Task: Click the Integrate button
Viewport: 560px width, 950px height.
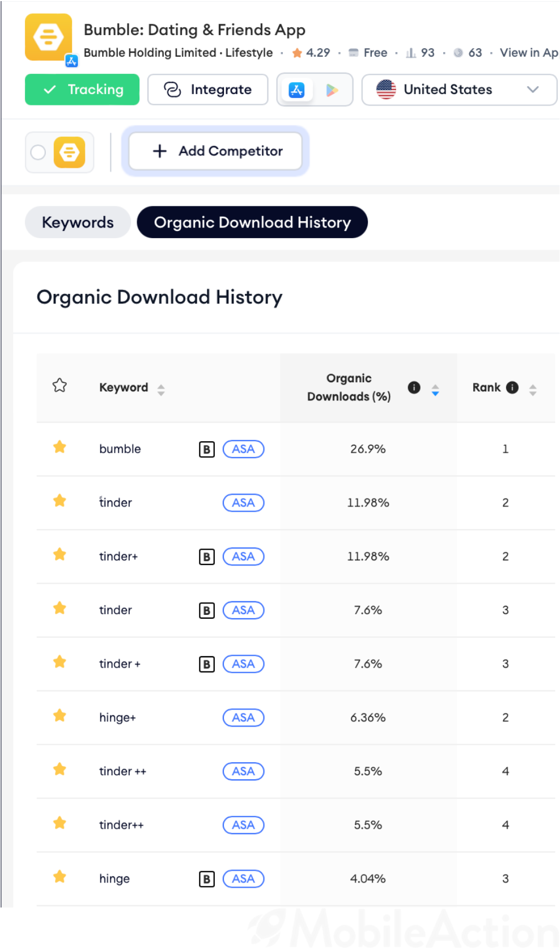Action: pos(208,90)
